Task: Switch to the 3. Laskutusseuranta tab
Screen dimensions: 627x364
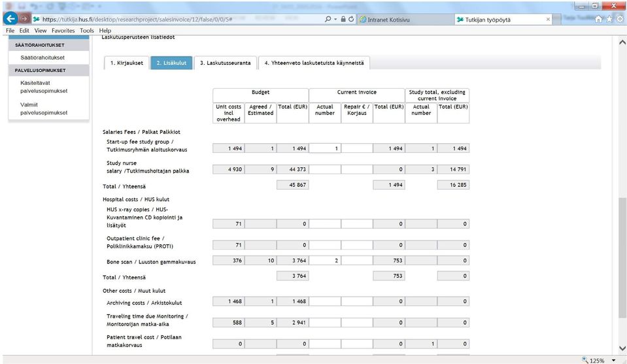Action: (226, 63)
